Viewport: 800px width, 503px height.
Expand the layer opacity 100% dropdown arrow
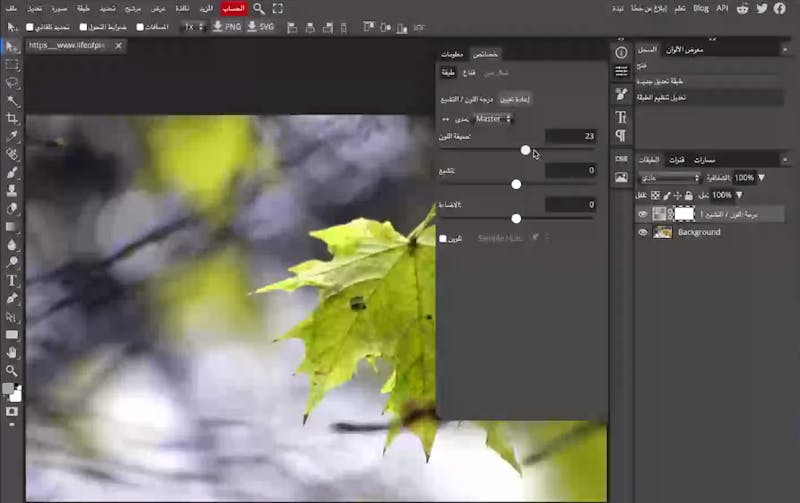pos(762,178)
